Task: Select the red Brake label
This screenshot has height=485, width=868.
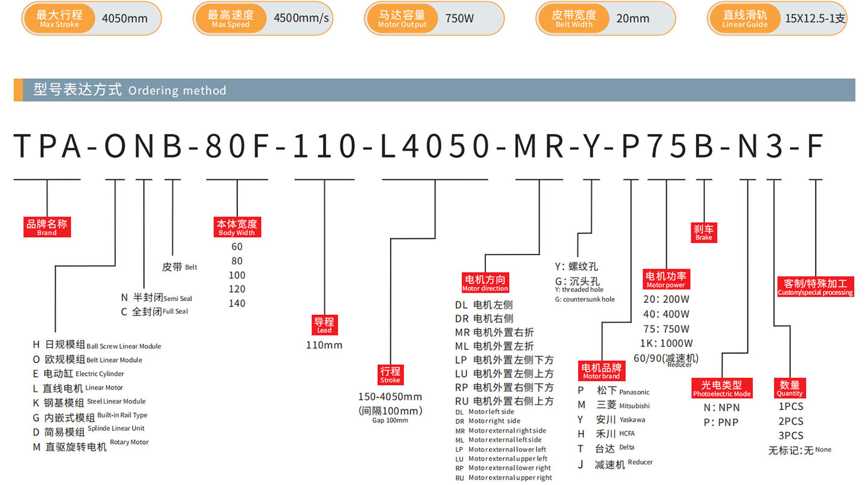Action: click(703, 232)
